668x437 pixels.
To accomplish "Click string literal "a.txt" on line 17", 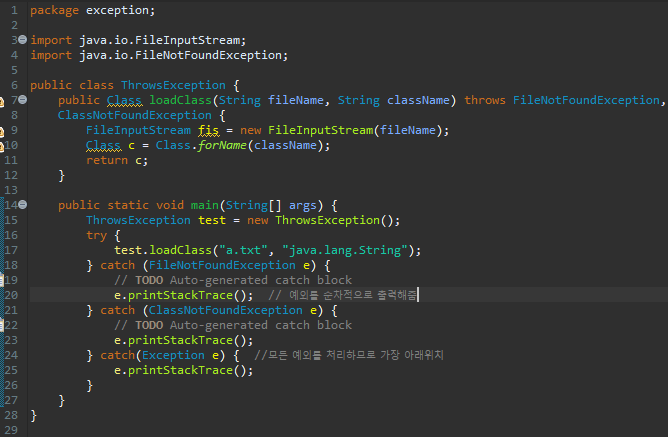I will 243,250.
